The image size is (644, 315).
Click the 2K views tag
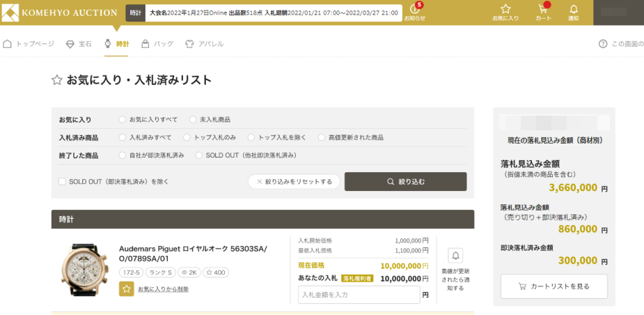[189, 272]
